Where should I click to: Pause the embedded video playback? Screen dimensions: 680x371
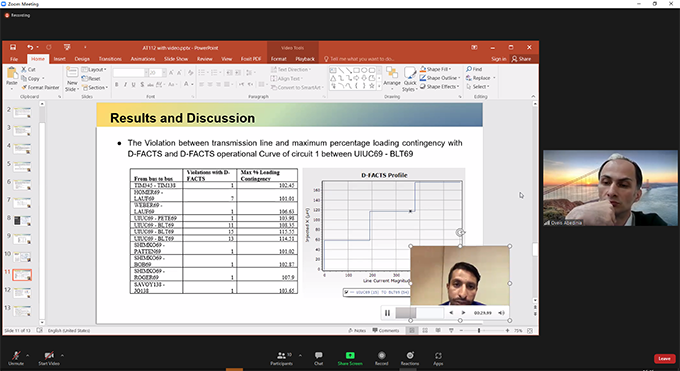tap(387, 313)
